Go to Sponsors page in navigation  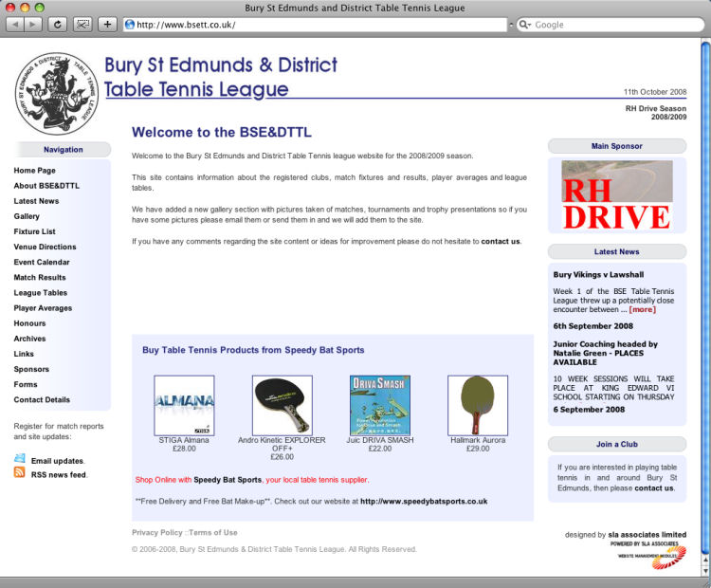click(31, 369)
